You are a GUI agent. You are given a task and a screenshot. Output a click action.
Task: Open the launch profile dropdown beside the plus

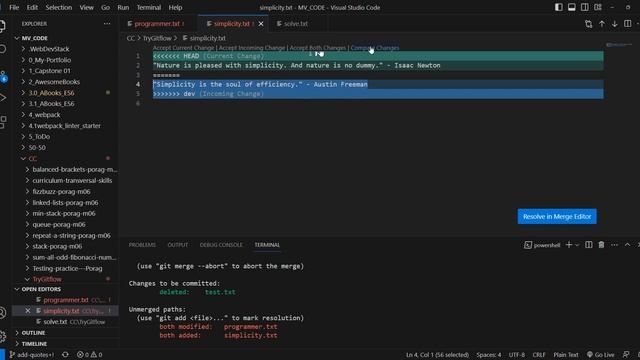click(577, 245)
